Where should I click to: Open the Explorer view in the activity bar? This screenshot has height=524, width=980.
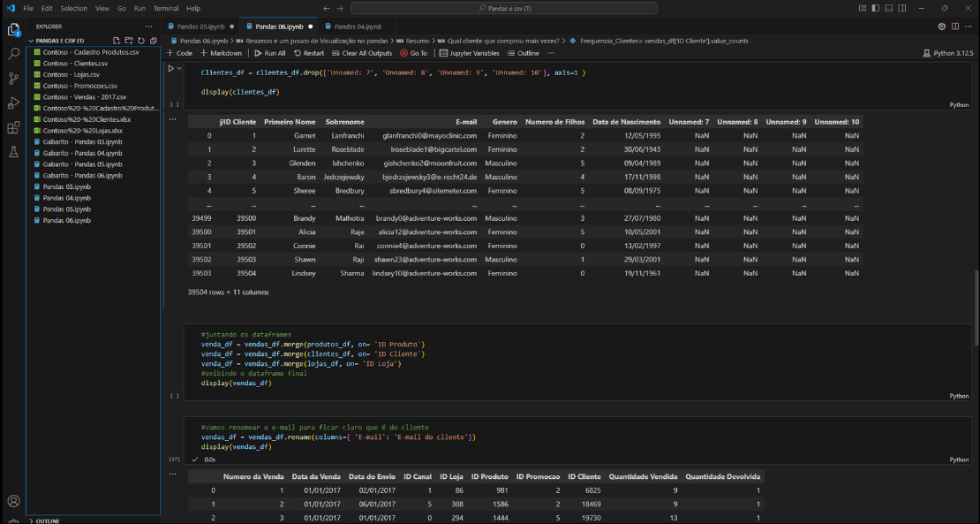pos(13,30)
